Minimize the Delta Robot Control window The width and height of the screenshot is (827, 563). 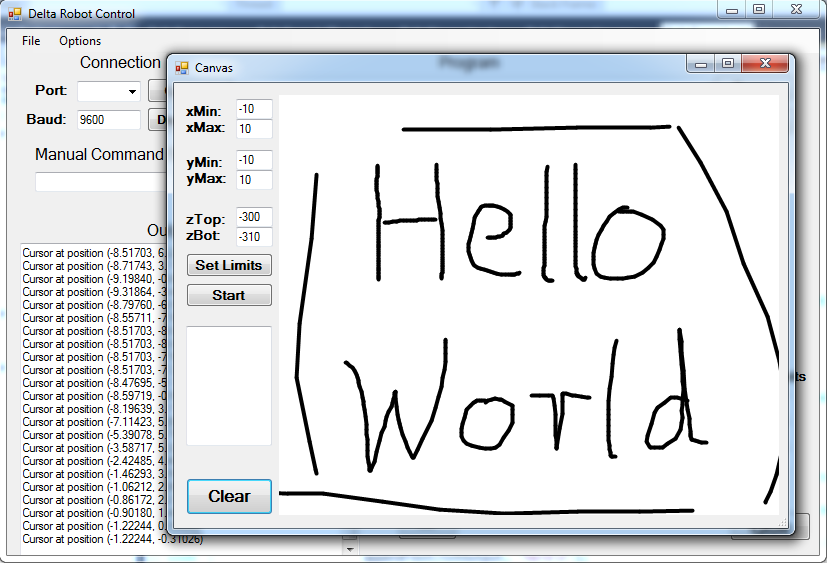pos(732,9)
